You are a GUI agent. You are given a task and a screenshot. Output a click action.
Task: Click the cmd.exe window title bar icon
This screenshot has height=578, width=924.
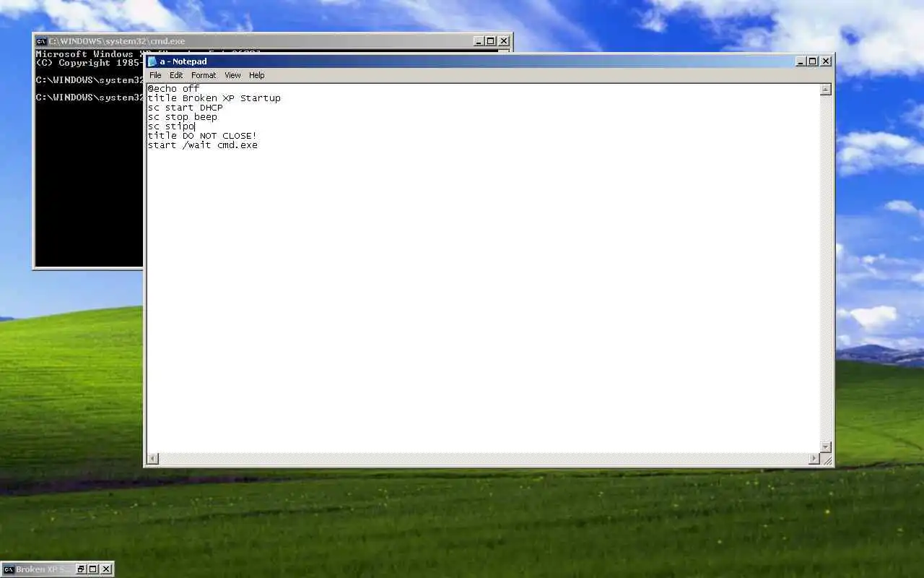(x=42, y=41)
